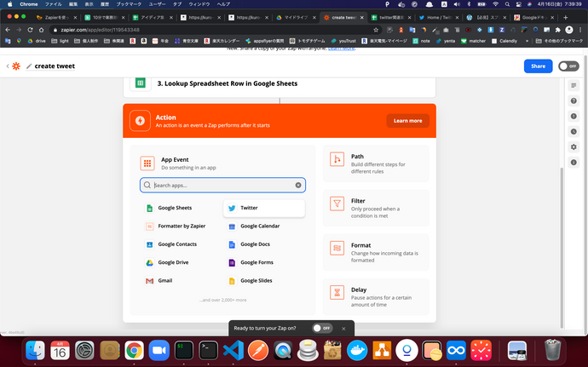The width and height of the screenshot is (588, 367).
Task: Switch to the マイドライブ browser tab
Action: click(296, 17)
